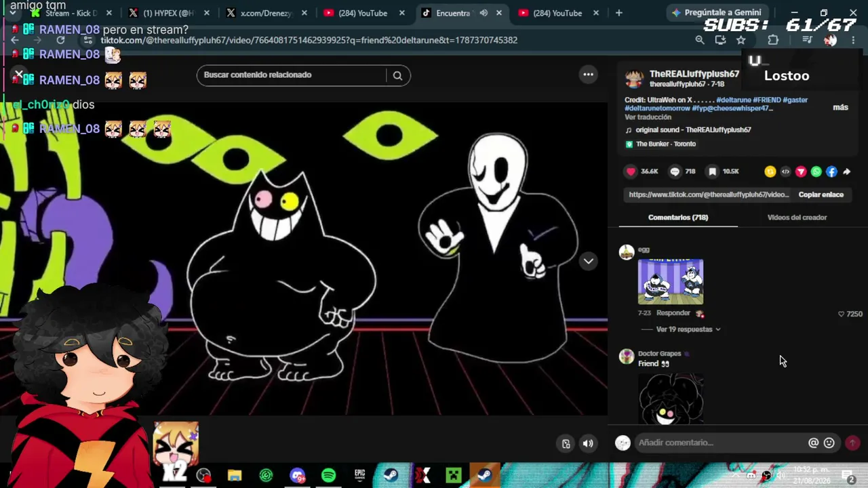
Task: Send the video to friends with red icon
Action: click(x=801, y=171)
